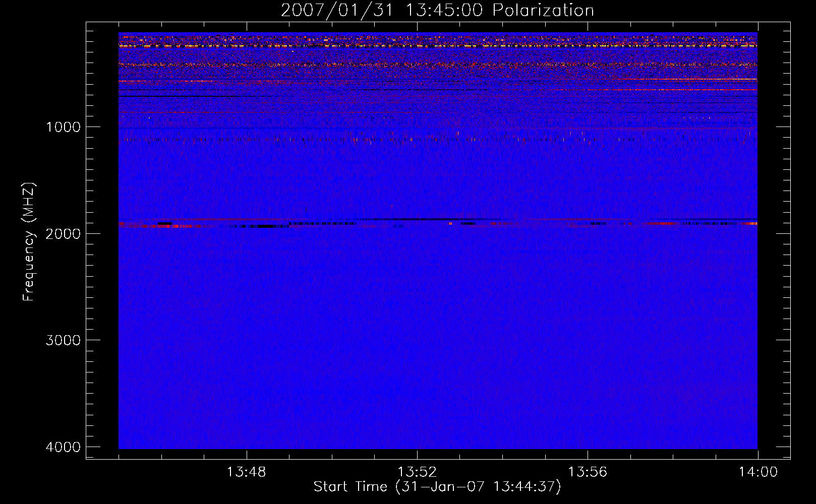
Task: Click the 'Frequency (MHZ)' axis label
Action: pos(29,242)
